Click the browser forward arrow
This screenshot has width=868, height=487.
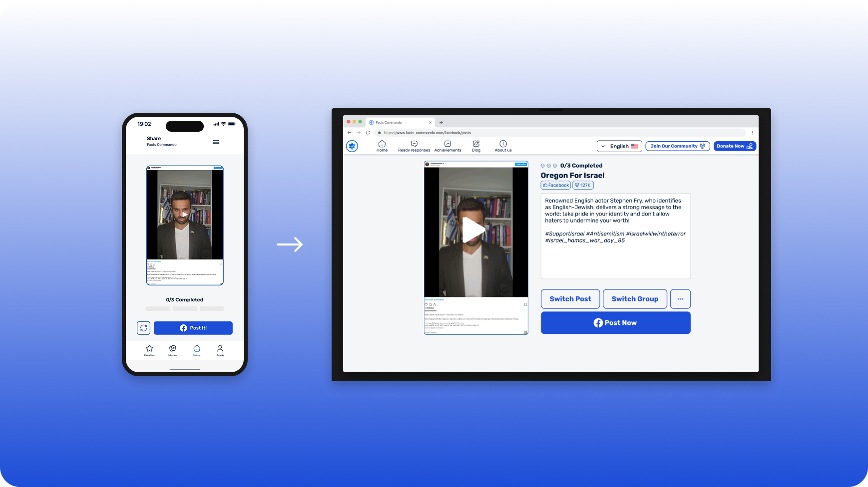point(358,133)
